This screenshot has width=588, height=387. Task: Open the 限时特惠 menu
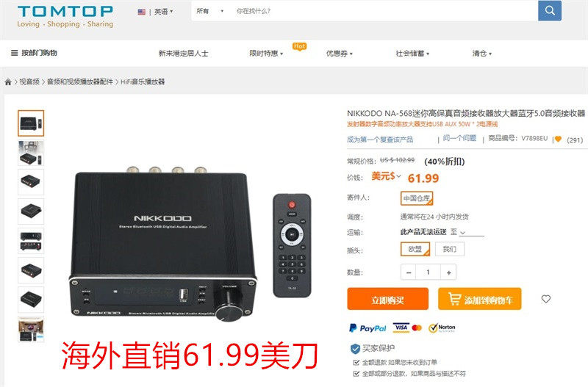pos(266,53)
